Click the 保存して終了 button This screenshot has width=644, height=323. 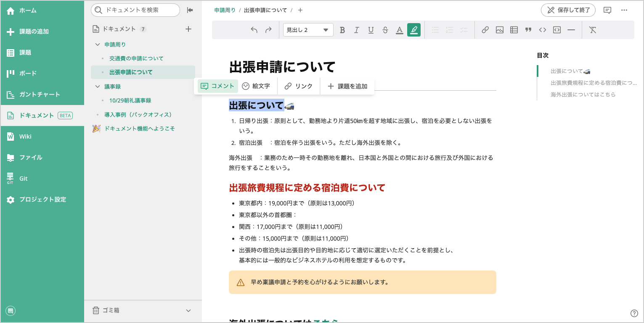pyautogui.click(x=568, y=10)
